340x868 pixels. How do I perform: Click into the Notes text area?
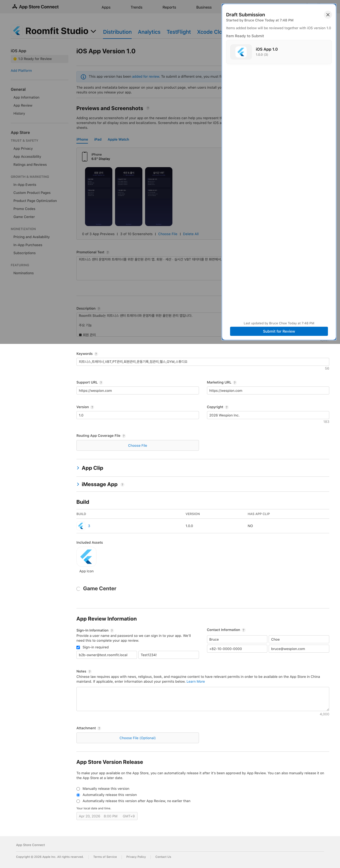(202, 699)
